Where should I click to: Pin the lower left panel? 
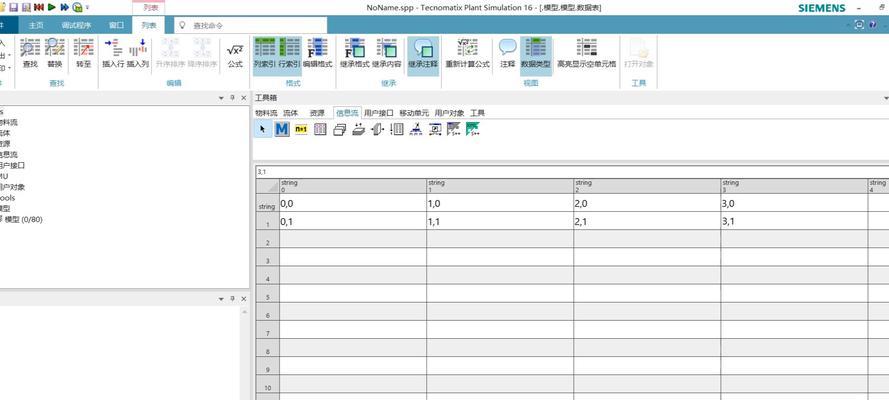(x=232, y=299)
